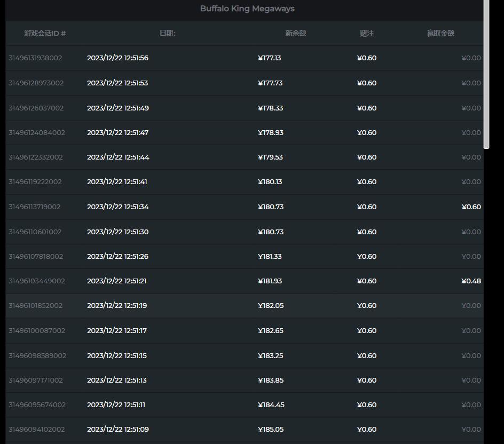This screenshot has width=504, height=444.
Task: Click the ¥177.73 balance value
Action: pyautogui.click(x=270, y=83)
